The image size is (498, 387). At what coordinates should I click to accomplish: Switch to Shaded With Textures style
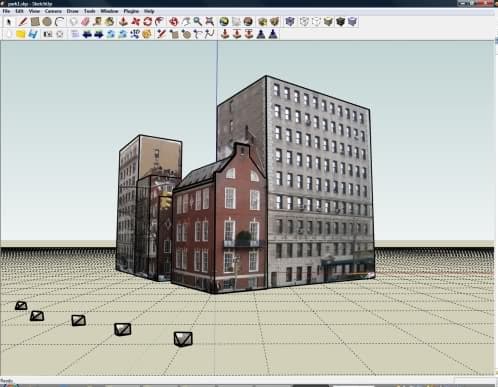tap(340, 22)
